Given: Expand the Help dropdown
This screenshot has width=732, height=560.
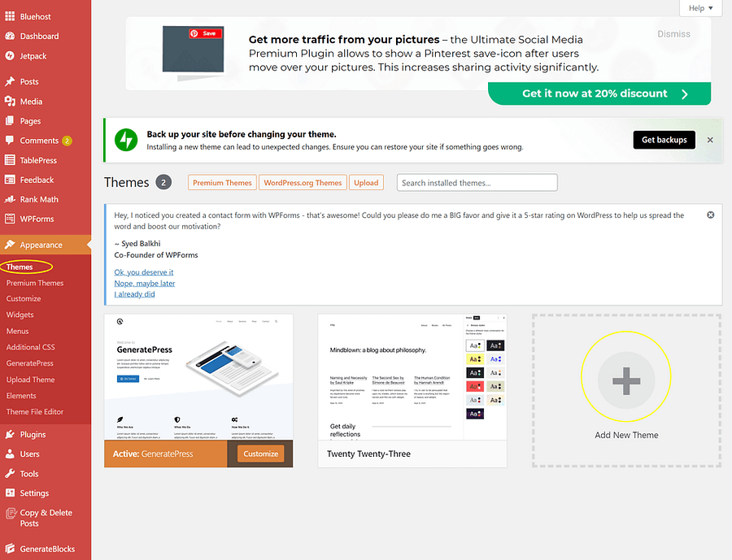Looking at the screenshot, I should [701, 8].
